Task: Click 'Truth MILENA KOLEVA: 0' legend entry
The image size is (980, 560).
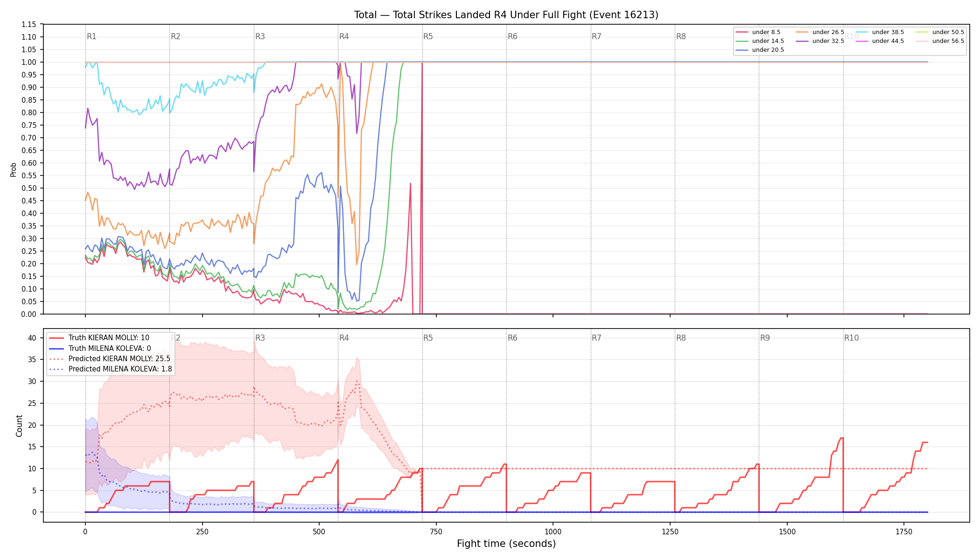Action: (110, 348)
